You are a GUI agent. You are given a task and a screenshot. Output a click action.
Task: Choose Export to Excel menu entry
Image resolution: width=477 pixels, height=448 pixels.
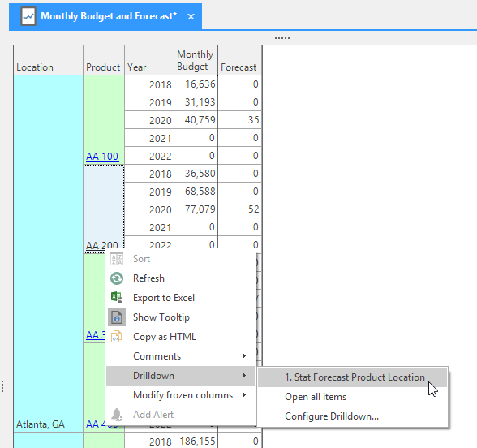[x=180, y=298]
